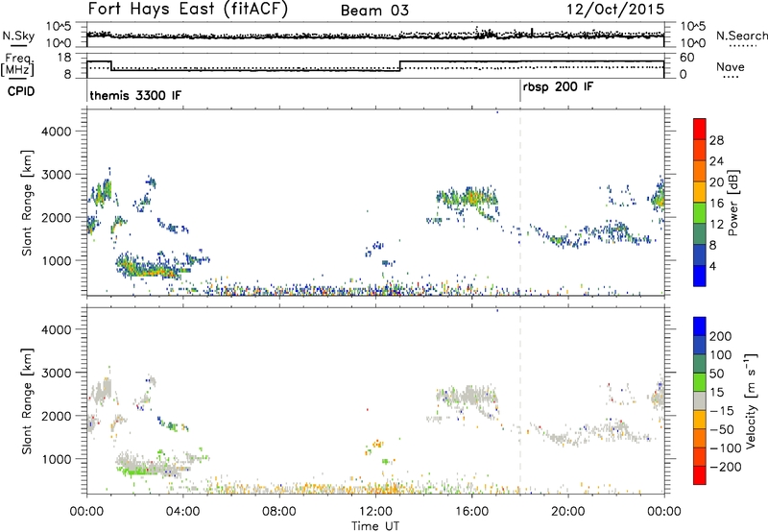Image resolution: width=768 pixels, height=532 pixels.
Task: Pick the Velocity segment between 100 and 200
Action: 700,345
